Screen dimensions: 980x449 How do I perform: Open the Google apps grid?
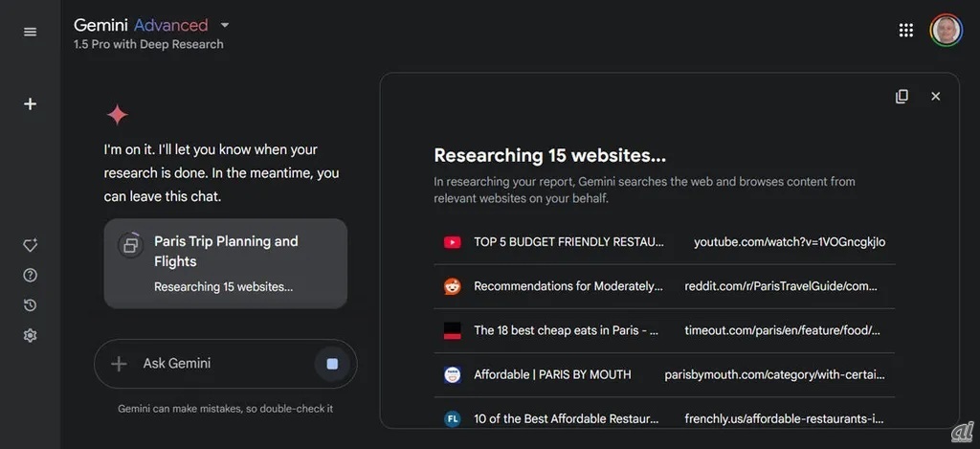pos(905,31)
